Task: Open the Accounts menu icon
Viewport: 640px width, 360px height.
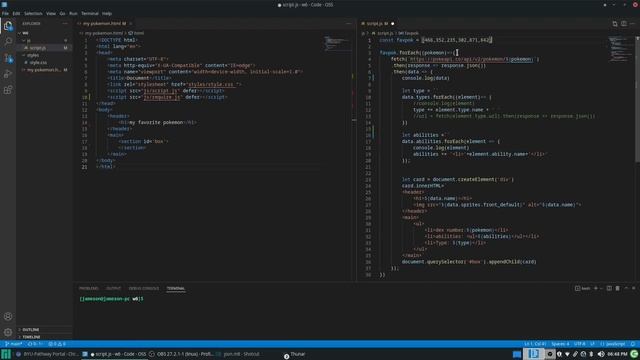Action: pos(8,316)
